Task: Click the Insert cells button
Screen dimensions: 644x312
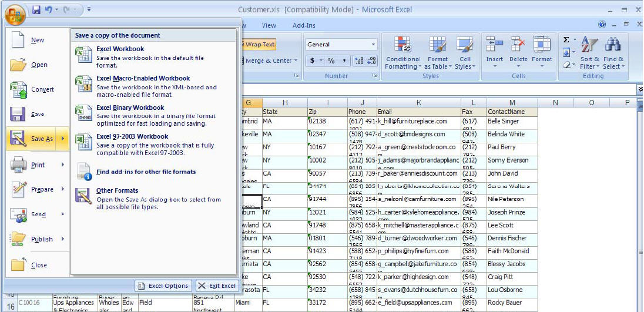Action: point(495,53)
